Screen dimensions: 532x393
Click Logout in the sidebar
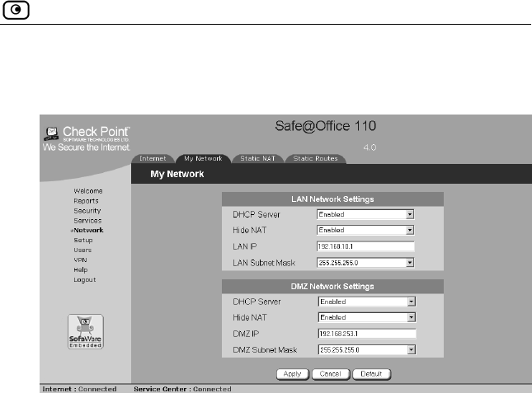[85, 280]
